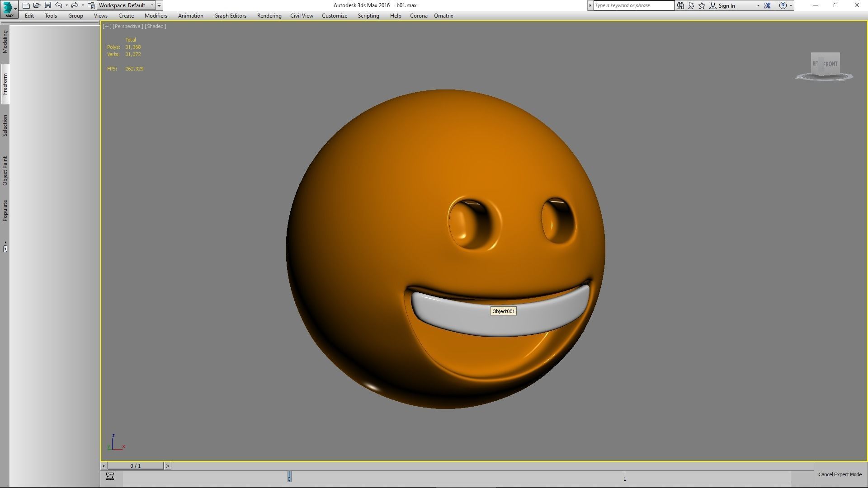Open the Create menu

126,16
